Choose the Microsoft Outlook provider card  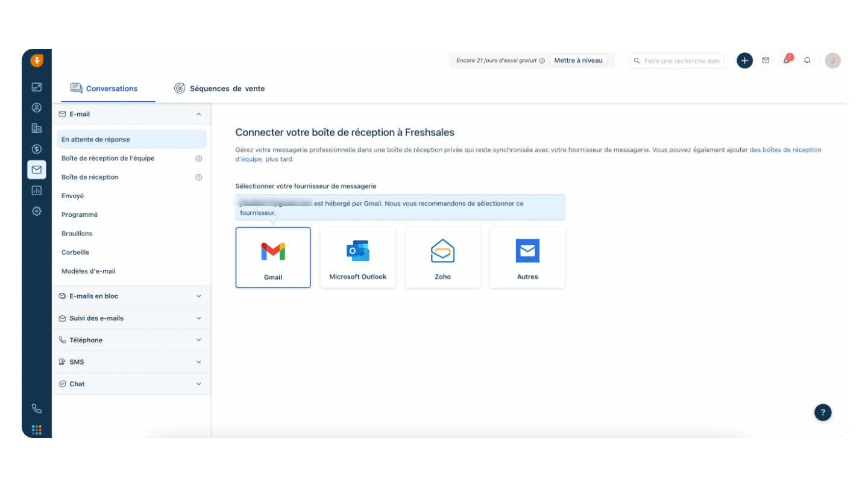click(358, 257)
